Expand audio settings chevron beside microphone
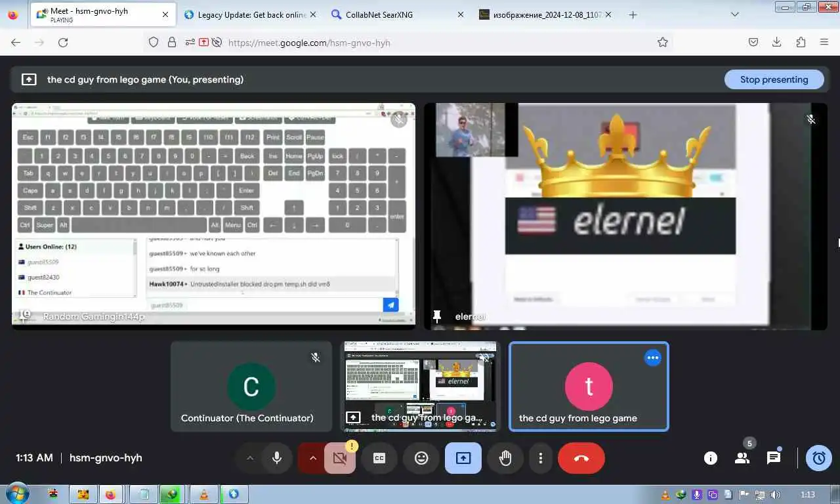This screenshot has height=504, width=840. tap(249, 458)
